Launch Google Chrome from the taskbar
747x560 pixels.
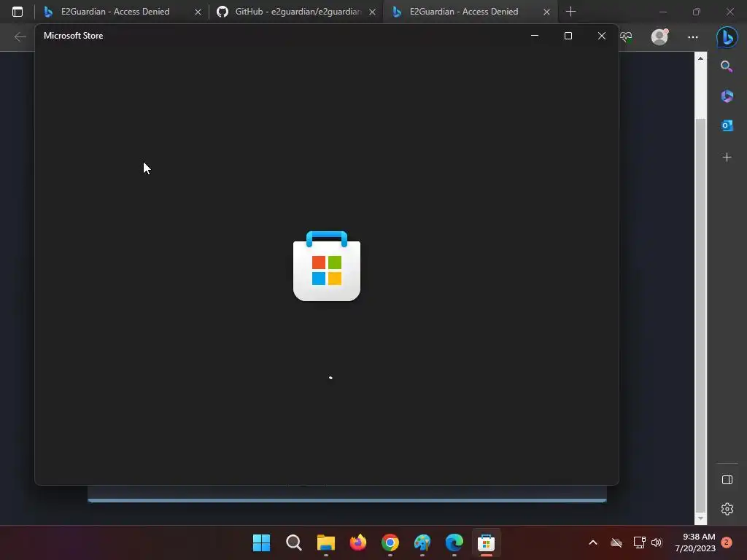click(x=390, y=542)
